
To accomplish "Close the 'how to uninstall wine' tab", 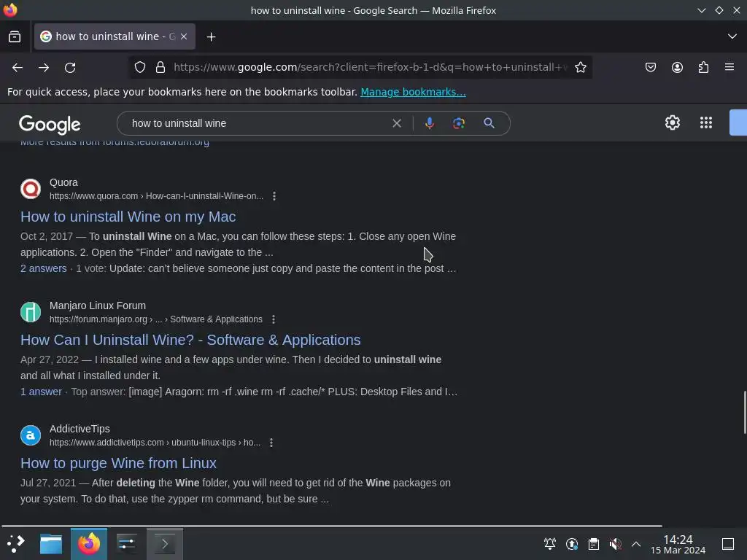I will [184, 36].
